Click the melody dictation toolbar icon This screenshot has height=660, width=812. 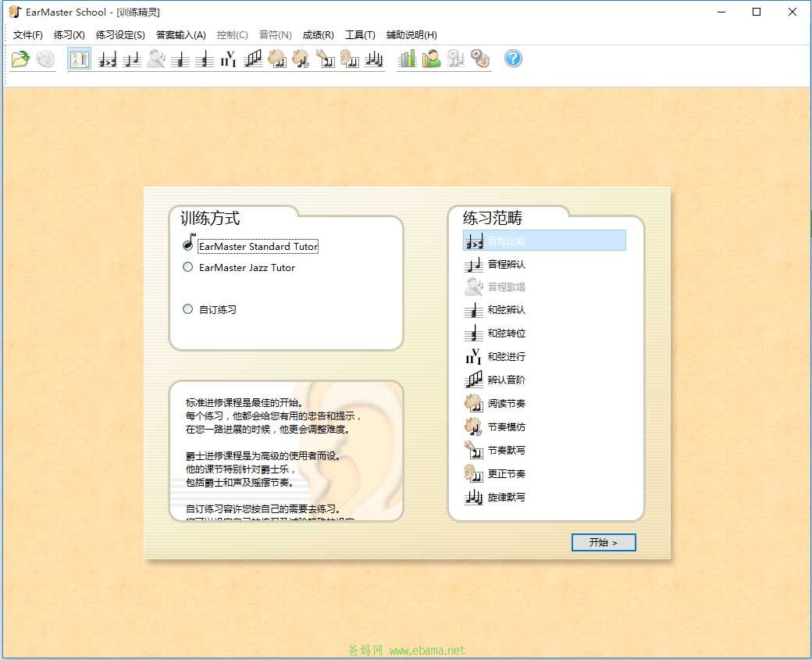click(x=373, y=59)
